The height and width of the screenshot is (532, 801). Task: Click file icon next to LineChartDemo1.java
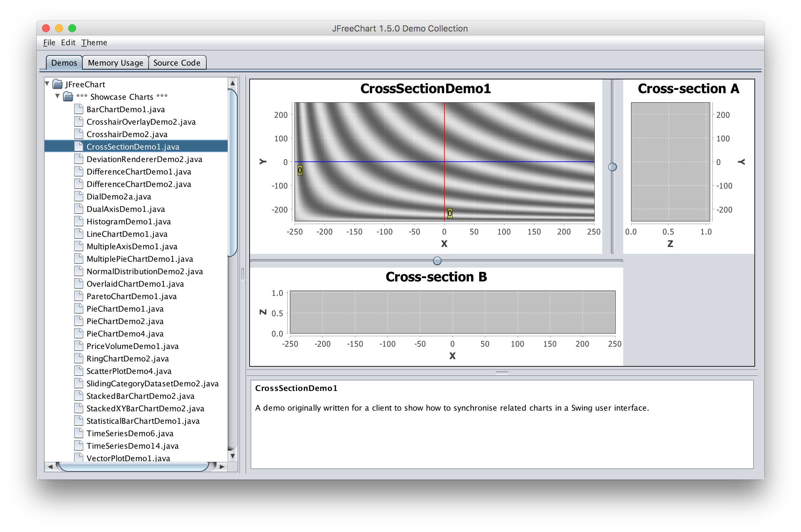click(x=79, y=234)
